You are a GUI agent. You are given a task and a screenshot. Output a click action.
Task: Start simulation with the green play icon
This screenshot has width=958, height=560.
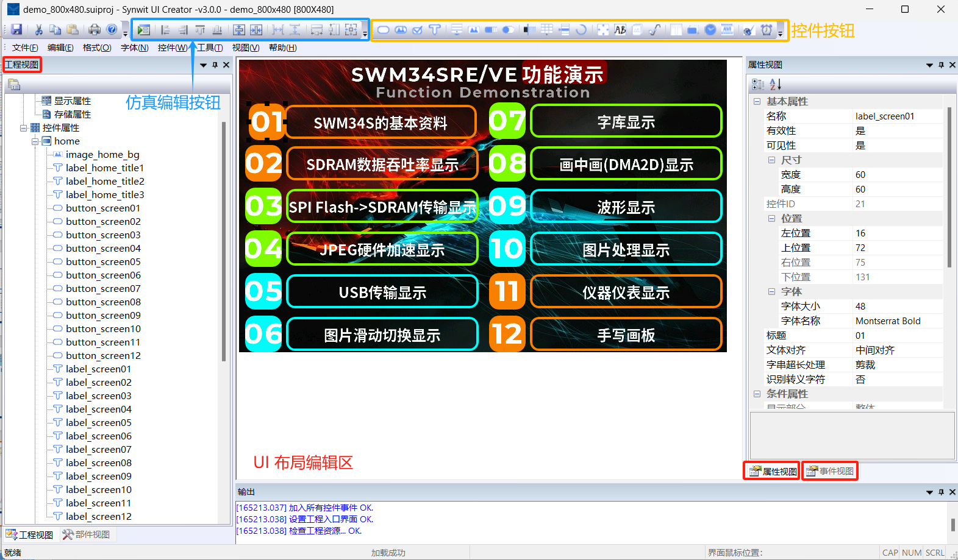tap(144, 29)
